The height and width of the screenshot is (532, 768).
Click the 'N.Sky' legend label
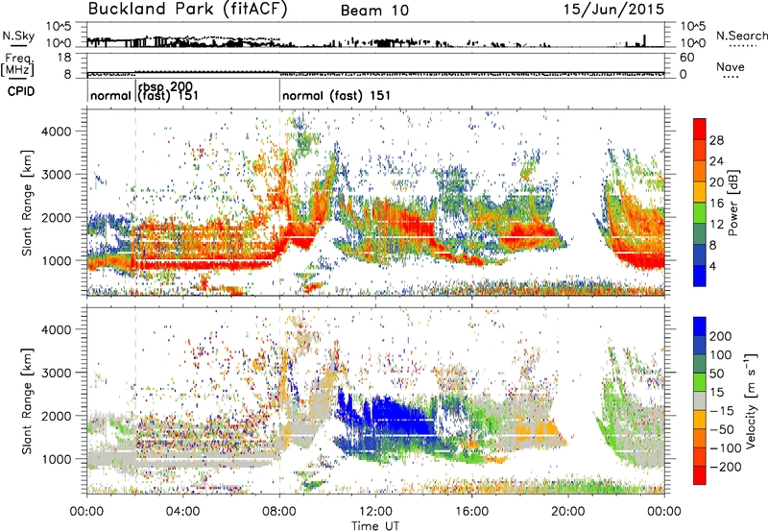click(x=18, y=36)
